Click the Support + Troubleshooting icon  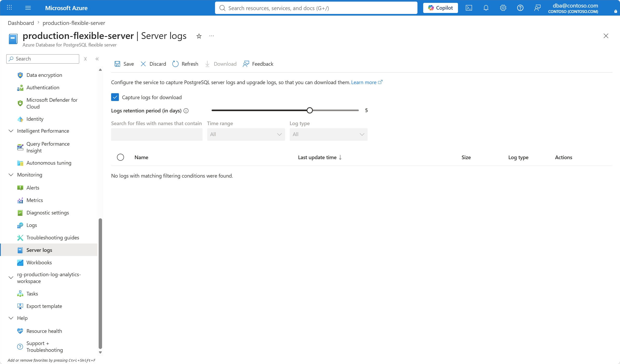point(20,347)
